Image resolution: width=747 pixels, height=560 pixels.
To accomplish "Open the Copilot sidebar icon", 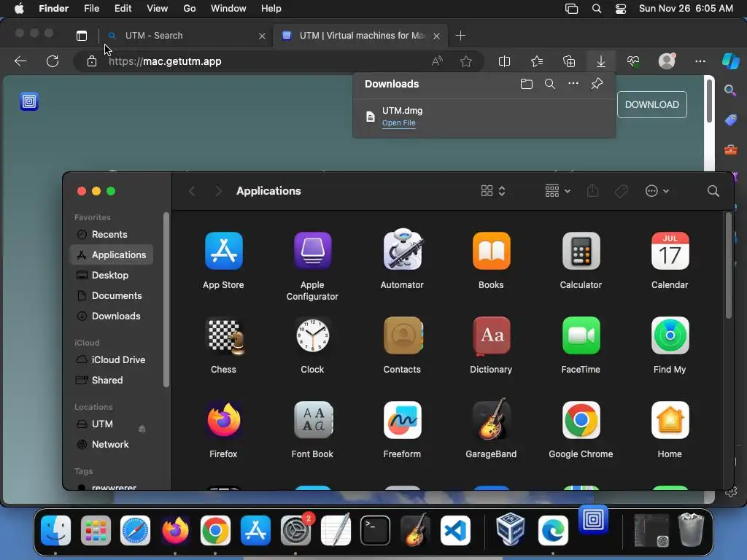I will click(x=730, y=61).
